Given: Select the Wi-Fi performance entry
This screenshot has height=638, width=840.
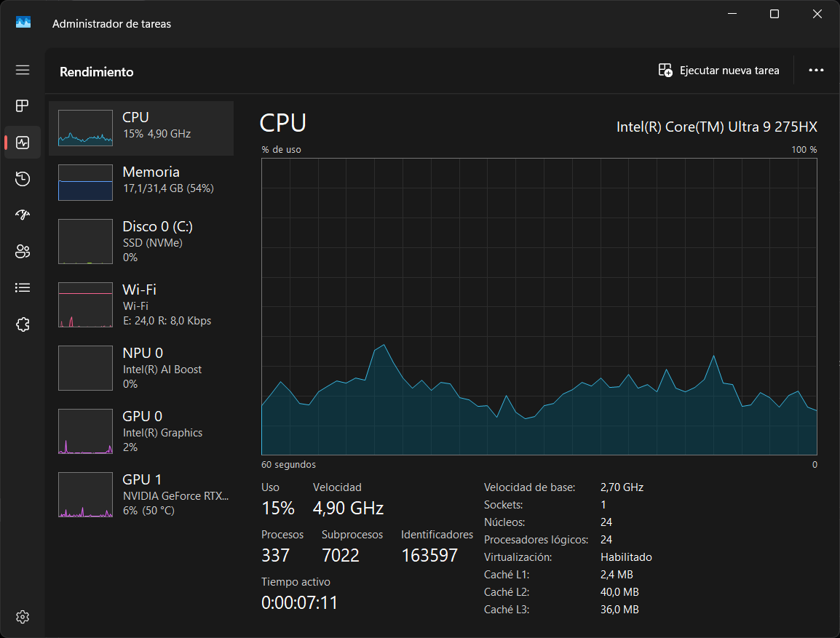Looking at the screenshot, I should pyautogui.click(x=141, y=305).
